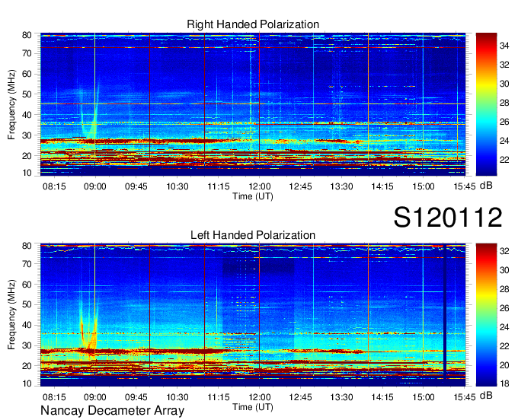The width and height of the screenshot is (518, 420).
Task: Click the left-handed polarization colorbar
Action: [486, 315]
